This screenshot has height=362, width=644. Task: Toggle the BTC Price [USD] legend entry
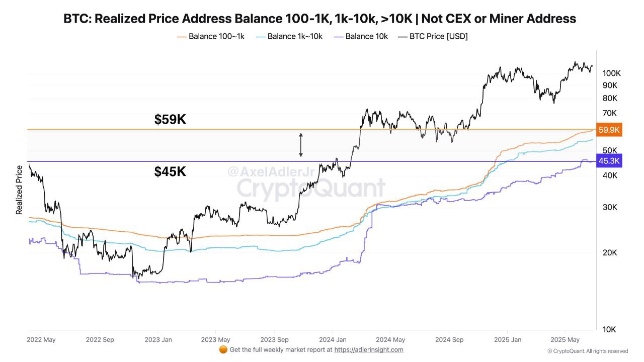click(x=433, y=36)
